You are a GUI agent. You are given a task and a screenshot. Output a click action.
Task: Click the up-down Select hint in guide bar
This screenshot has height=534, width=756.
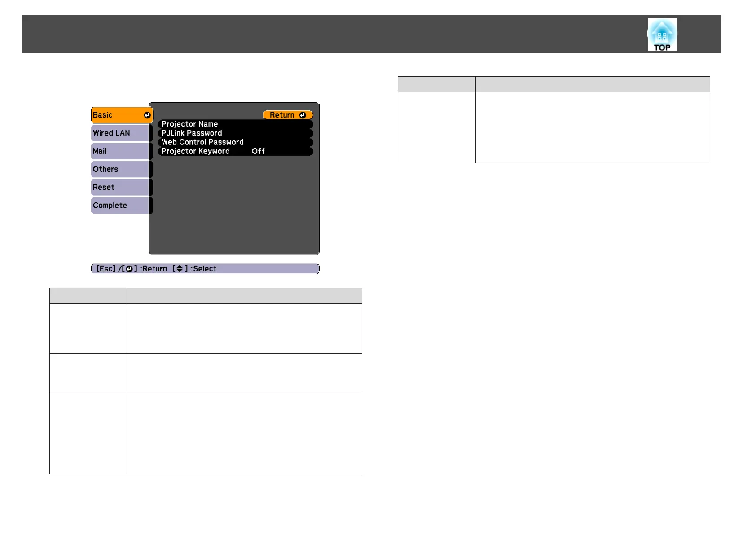click(194, 269)
